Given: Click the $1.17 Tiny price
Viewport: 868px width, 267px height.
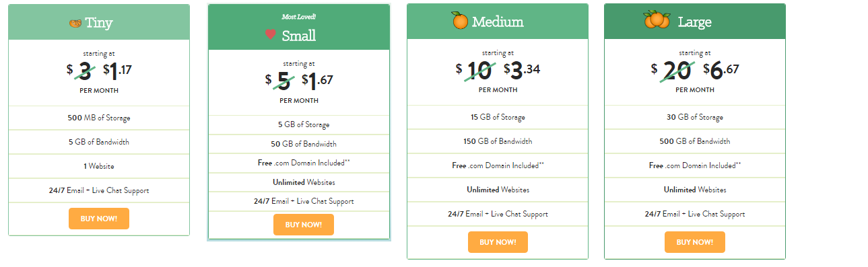Looking at the screenshot, I should coord(118,69).
